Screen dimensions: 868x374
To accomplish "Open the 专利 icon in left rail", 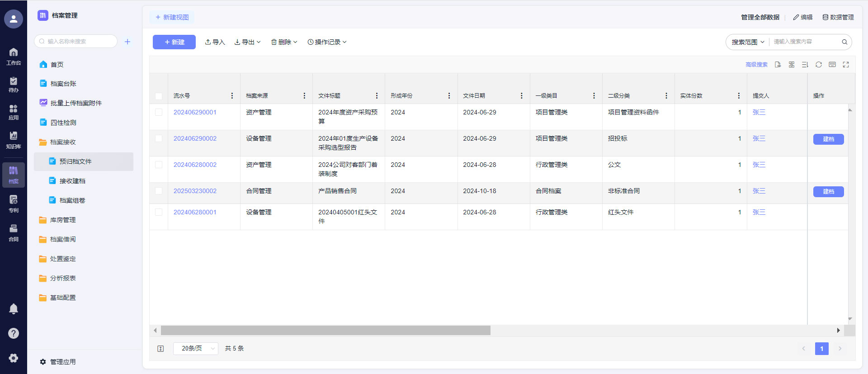I will tap(14, 204).
